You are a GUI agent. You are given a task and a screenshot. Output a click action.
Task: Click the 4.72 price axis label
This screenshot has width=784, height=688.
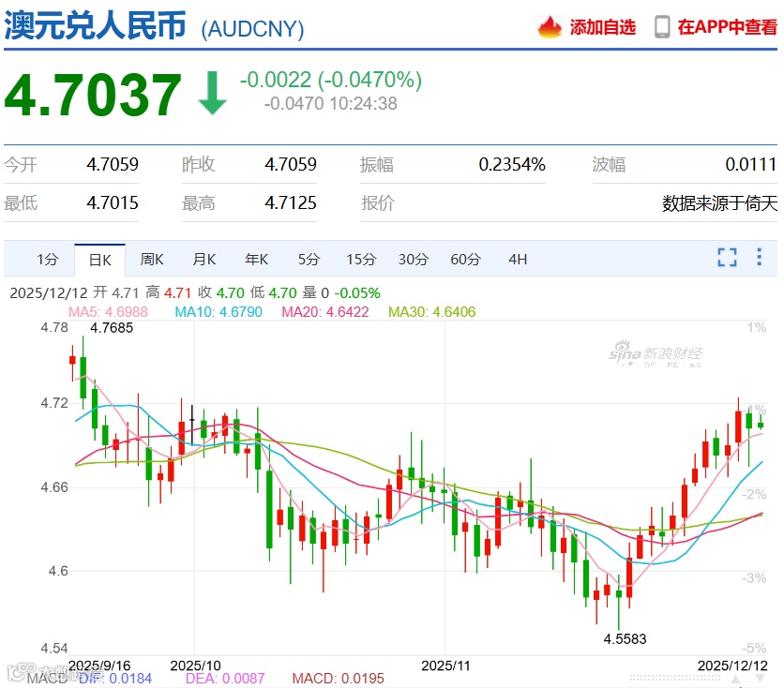54,403
